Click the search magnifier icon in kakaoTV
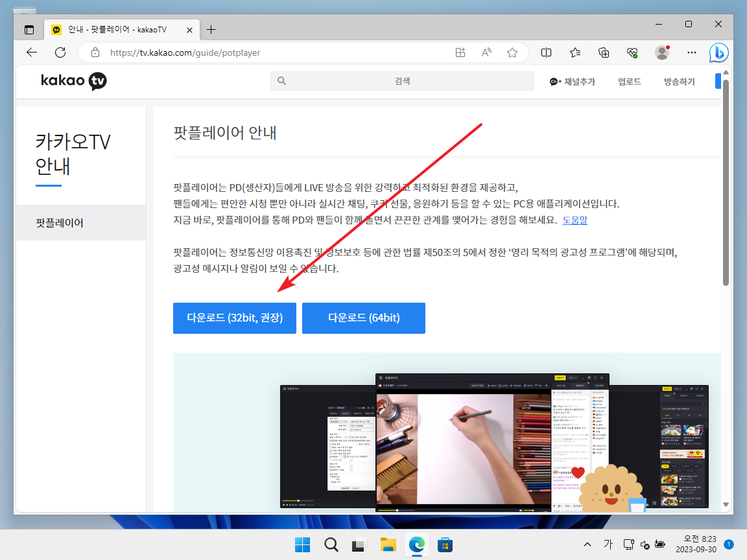This screenshot has height=560, width=747. coord(281,81)
